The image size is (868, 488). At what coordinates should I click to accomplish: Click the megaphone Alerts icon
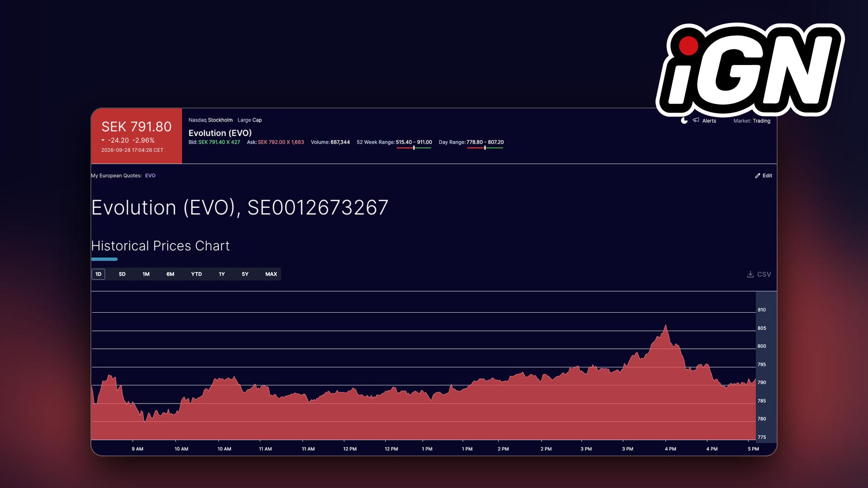coord(696,120)
